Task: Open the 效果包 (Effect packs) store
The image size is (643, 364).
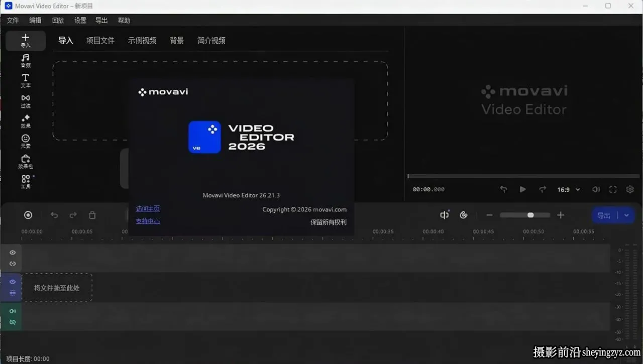Action: [26, 162]
